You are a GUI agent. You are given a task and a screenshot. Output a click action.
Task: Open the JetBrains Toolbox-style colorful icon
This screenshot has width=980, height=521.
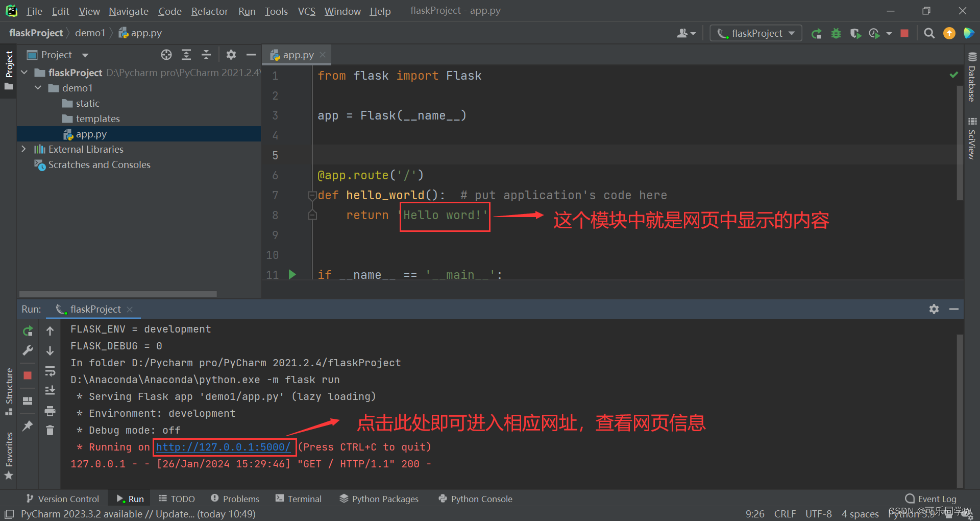coord(968,33)
